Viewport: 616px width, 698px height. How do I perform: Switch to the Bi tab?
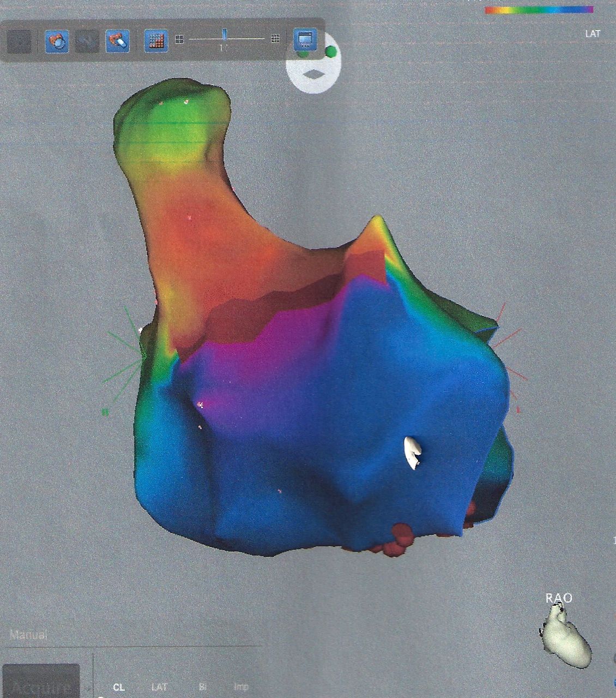click(x=203, y=687)
